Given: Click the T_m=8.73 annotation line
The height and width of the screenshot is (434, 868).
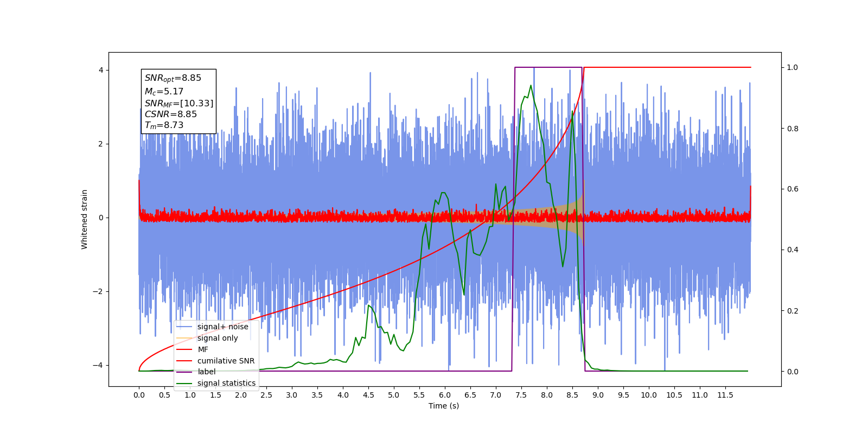Looking at the screenshot, I should [x=164, y=125].
